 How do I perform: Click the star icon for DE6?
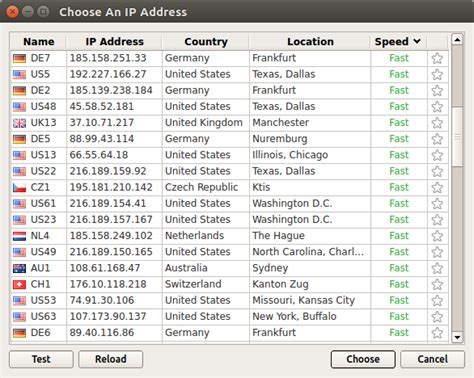(x=437, y=333)
